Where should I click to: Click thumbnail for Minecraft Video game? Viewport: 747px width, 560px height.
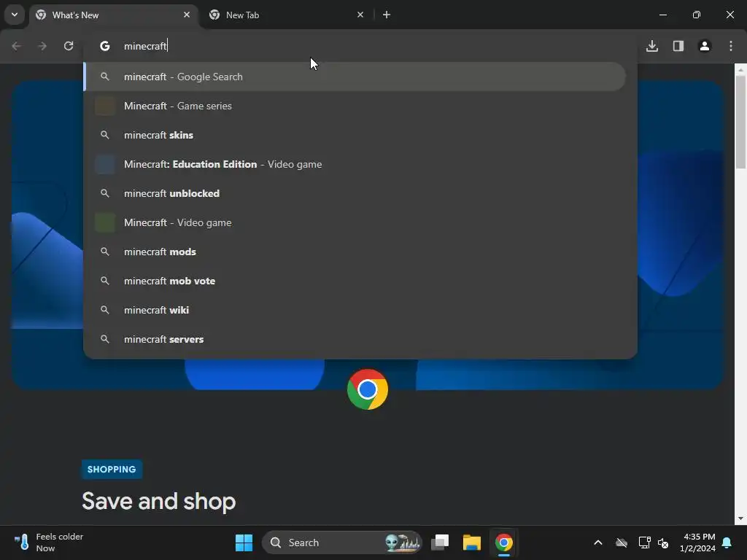coord(105,222)
